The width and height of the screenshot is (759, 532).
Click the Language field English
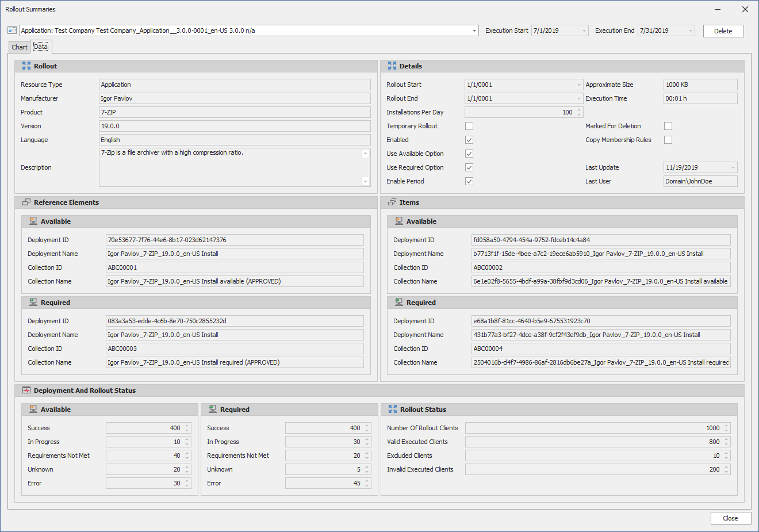(x=235, y=140)
